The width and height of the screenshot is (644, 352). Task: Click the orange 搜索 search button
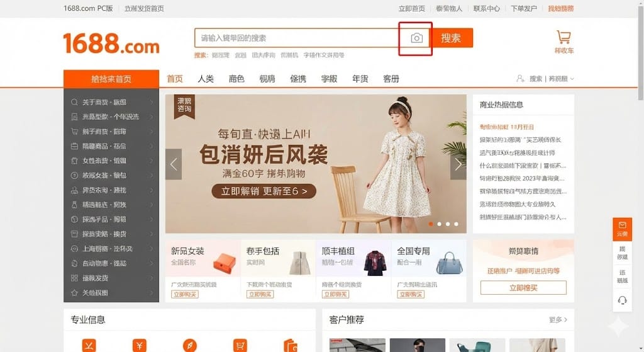pos(451,38)
